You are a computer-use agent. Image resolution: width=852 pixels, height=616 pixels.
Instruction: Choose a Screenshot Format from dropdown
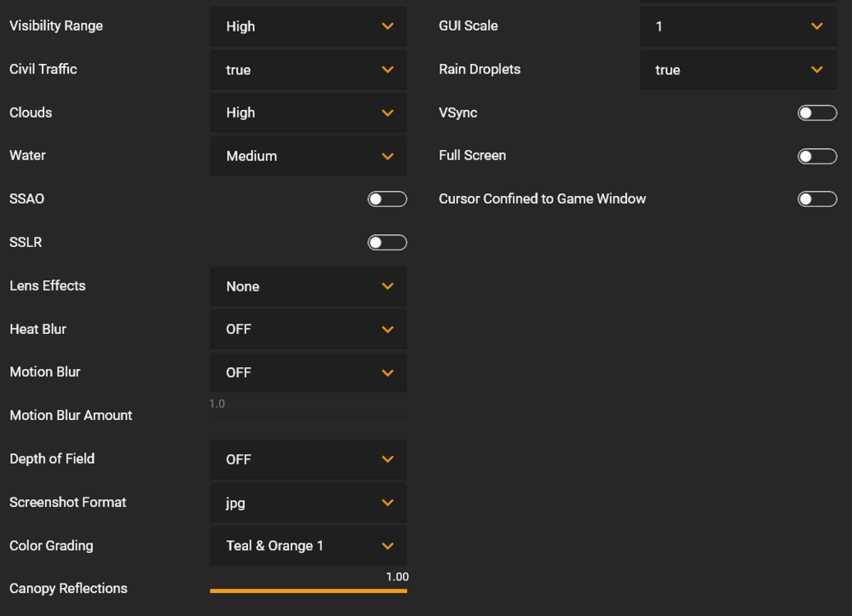tap(308, 503)
